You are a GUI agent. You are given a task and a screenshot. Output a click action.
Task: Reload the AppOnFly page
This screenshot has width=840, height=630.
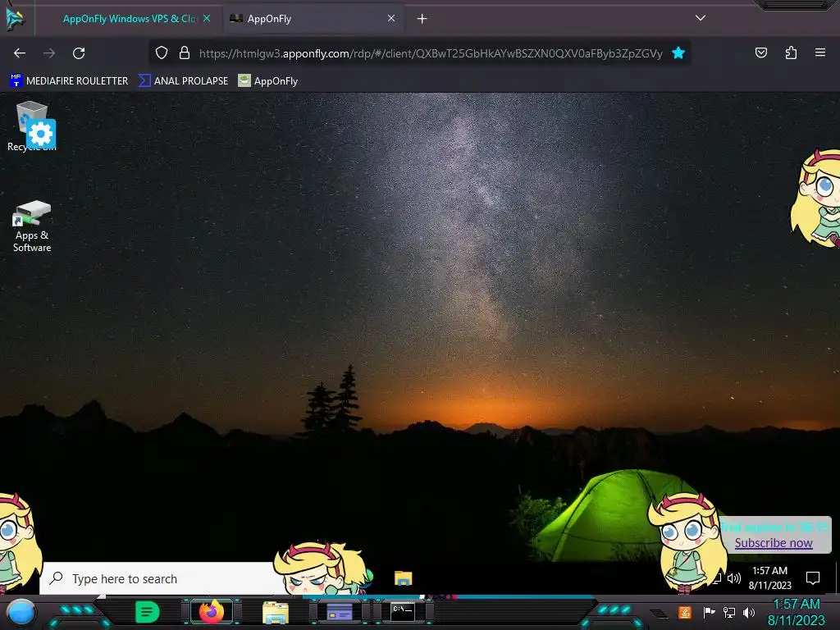tap(79, 53)
